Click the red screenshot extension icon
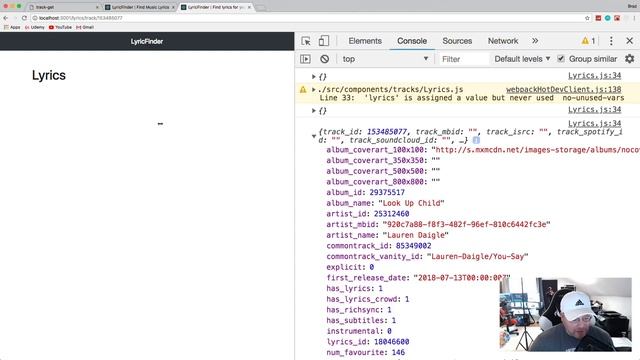 pos(617,18)
